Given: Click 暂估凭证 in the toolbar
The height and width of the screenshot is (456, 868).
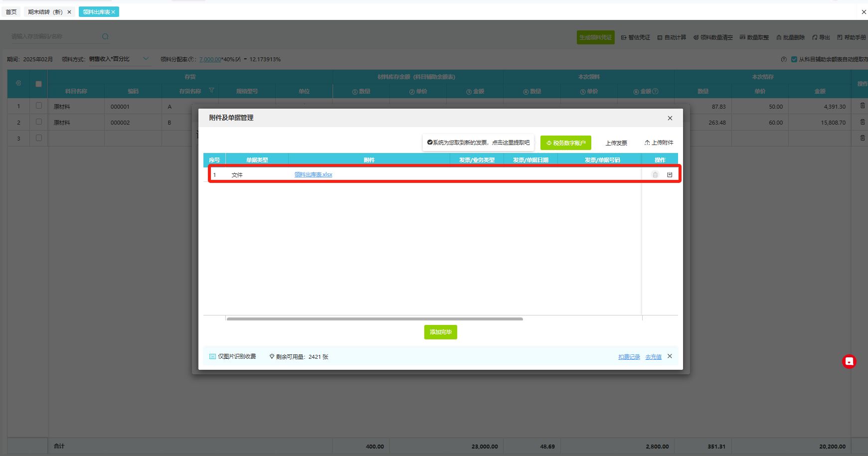Looking at the screenshot, I should [635, 37].
